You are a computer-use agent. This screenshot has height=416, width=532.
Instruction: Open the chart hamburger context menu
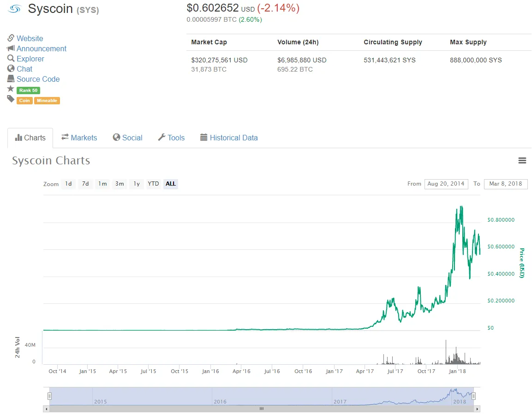(x=522, y=161)
